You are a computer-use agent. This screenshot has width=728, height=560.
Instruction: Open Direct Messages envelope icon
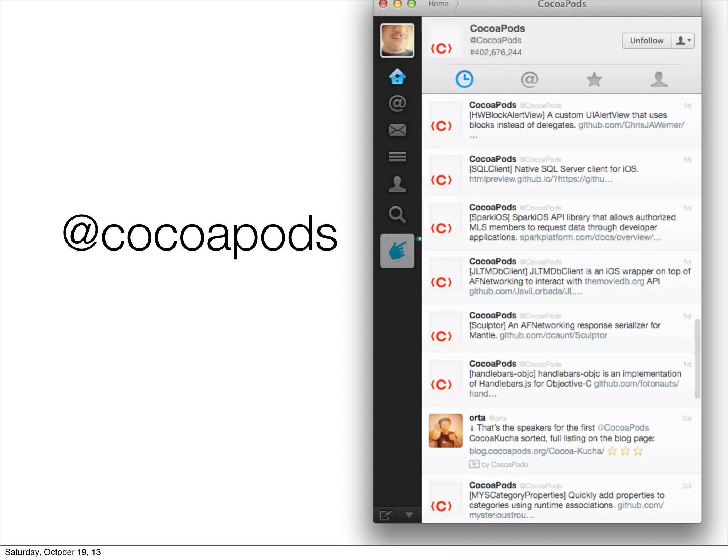click(397, 130)
